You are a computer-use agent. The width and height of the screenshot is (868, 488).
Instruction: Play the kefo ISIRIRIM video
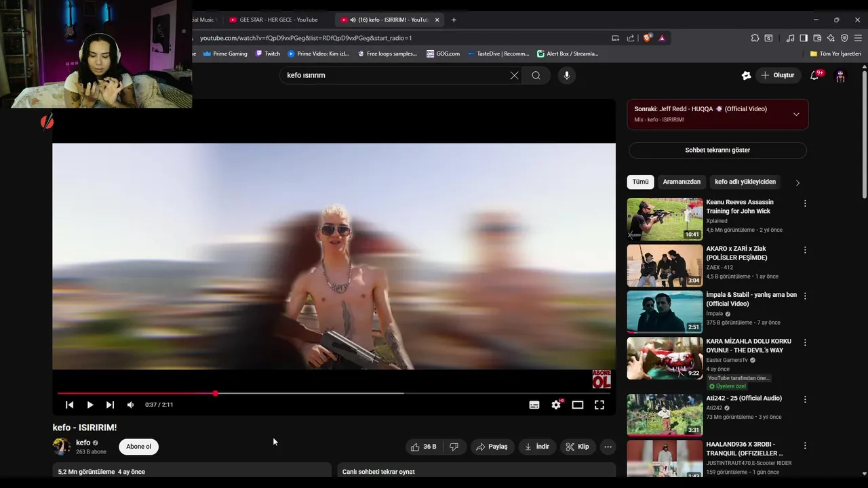pos(90,405)
